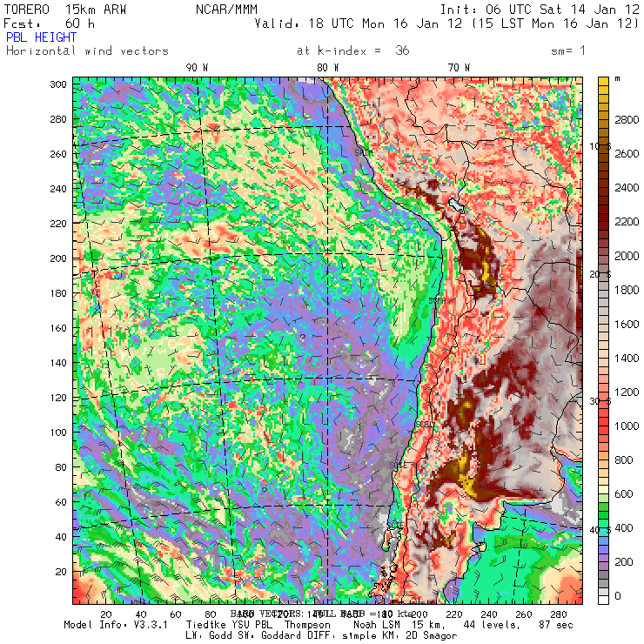
Task: Click the 180 tick on the vertical axis
Action: click(x=58, y=293)
